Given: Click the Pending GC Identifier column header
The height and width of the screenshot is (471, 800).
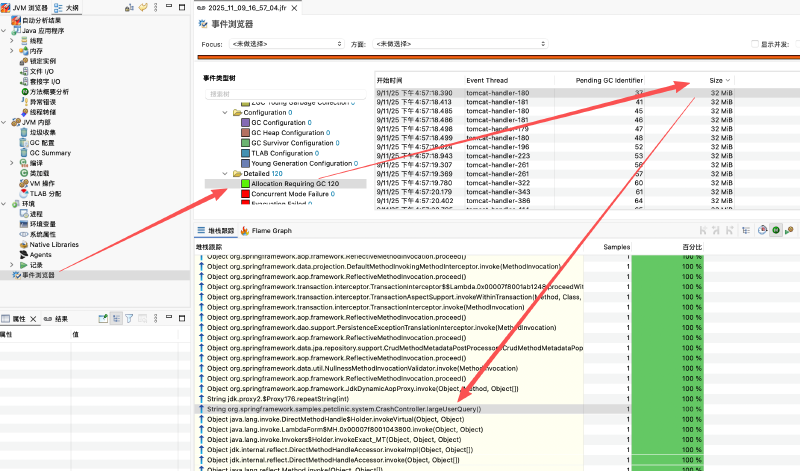Looking at the screenshot, I should (608, 80).
